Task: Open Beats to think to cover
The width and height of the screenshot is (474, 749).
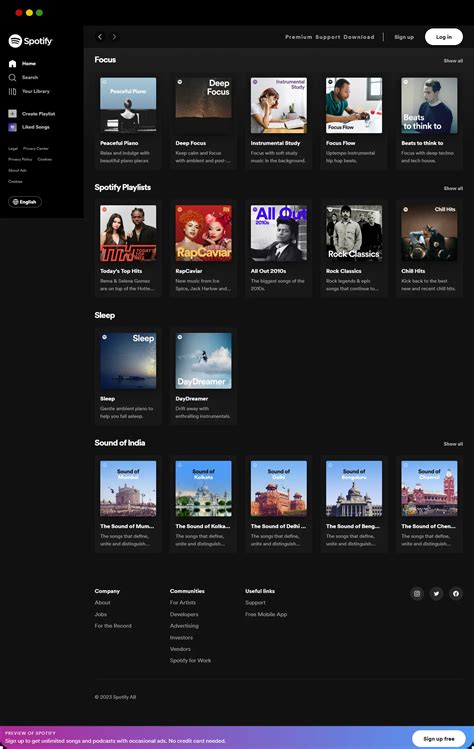Action: 429,106
